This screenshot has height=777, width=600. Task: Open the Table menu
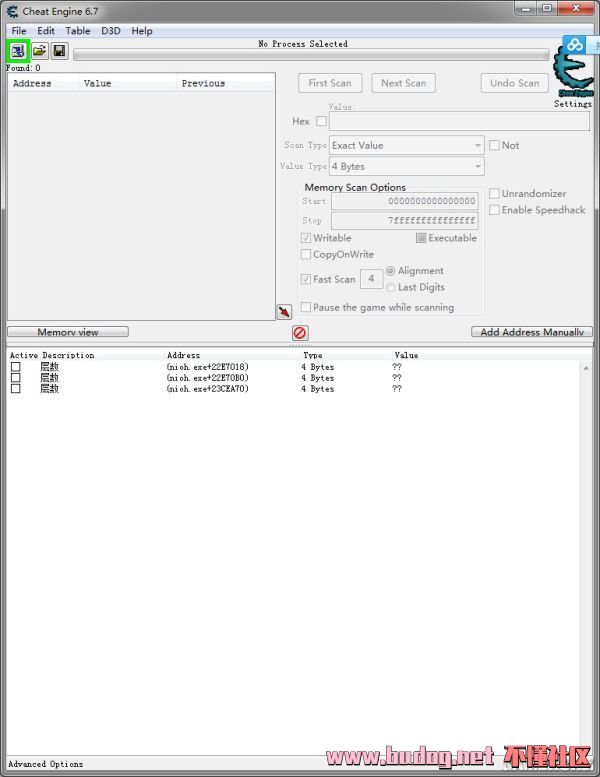[x=78, y=31]
